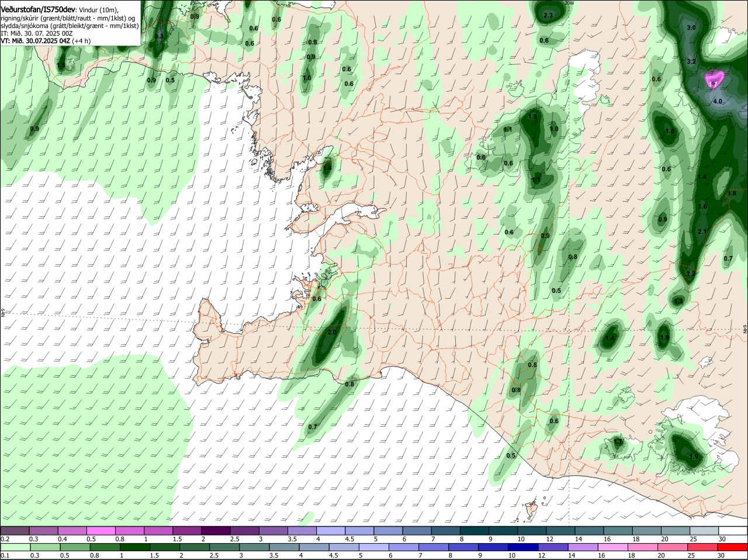Click the 'Vindur (10m),' text in the title box
Image resolution: width=748 pixels, height=560 pixels.
100,10
